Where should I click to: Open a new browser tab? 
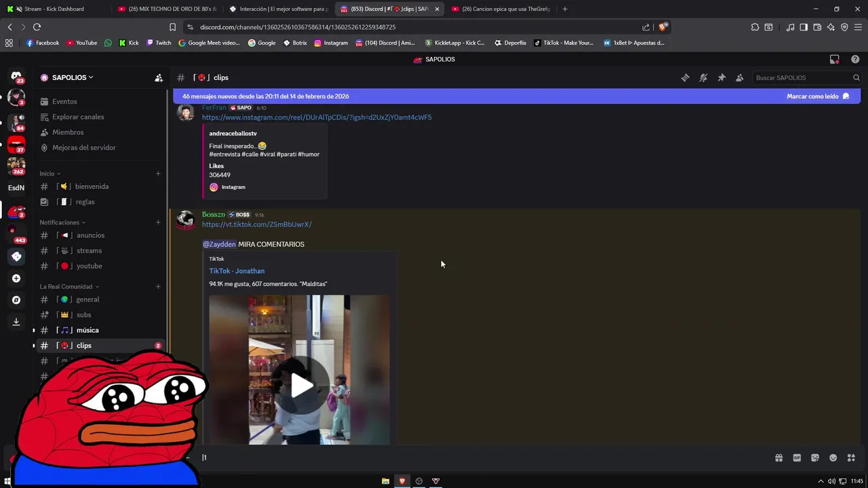coord(565,9)
